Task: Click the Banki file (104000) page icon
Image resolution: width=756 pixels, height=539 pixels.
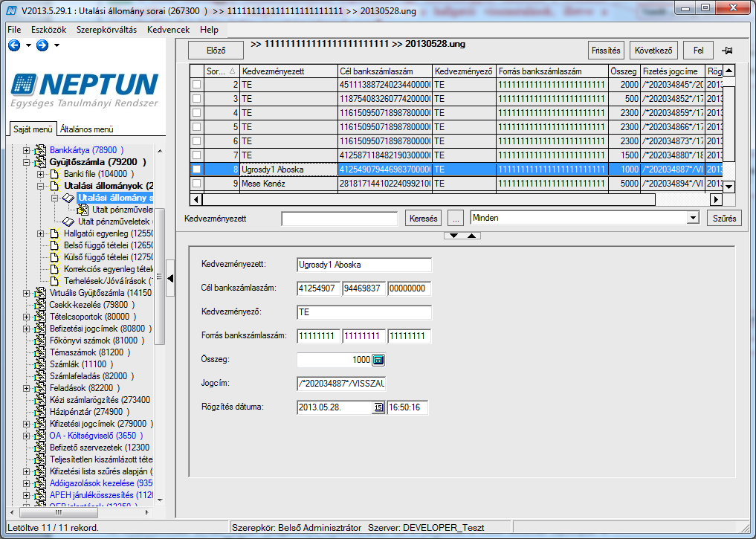Action: [x=54, y=174]
